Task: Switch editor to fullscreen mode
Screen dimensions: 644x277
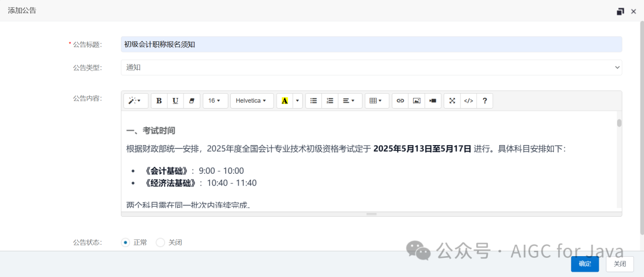Action: coord(452,101)
